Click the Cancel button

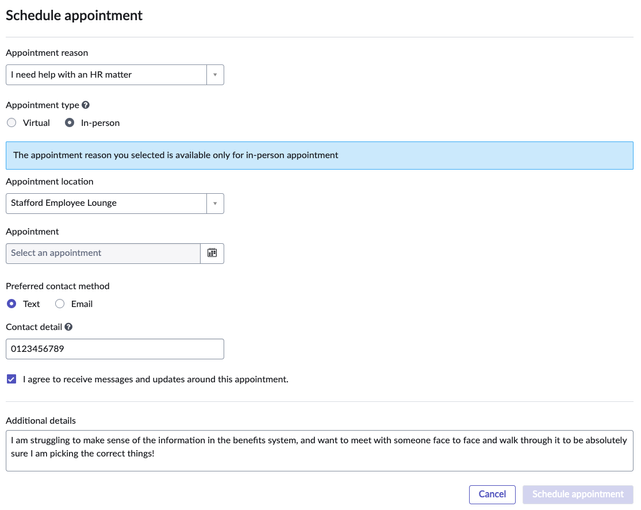[492, 494]
